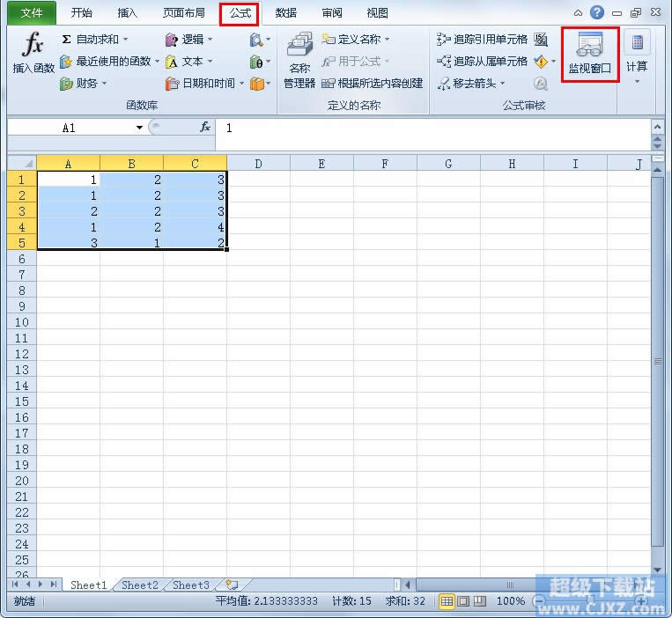Open the Lookup & Reference functions icon
The image size is (672, 618).
click(260, 40)
